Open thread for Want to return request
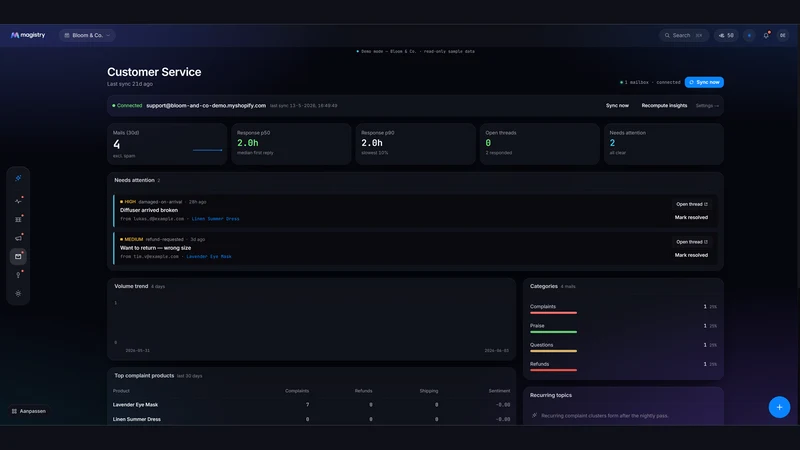800x450 pixels. (x=691, y=242)
